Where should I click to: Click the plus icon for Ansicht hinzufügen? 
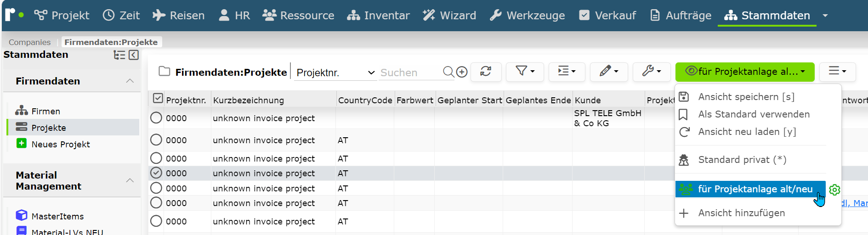point(684,213)
